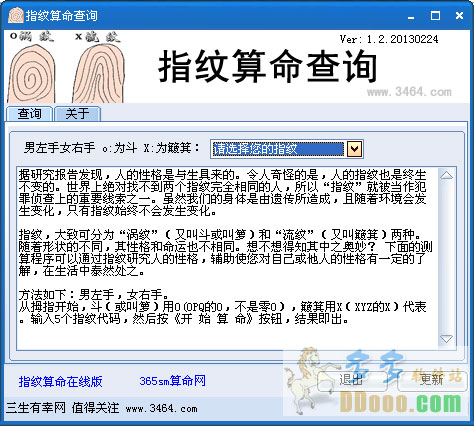The image size is (474, 426).
Task: Click the large 指纹算命查询 heading
Action: [x=268, y=67]
